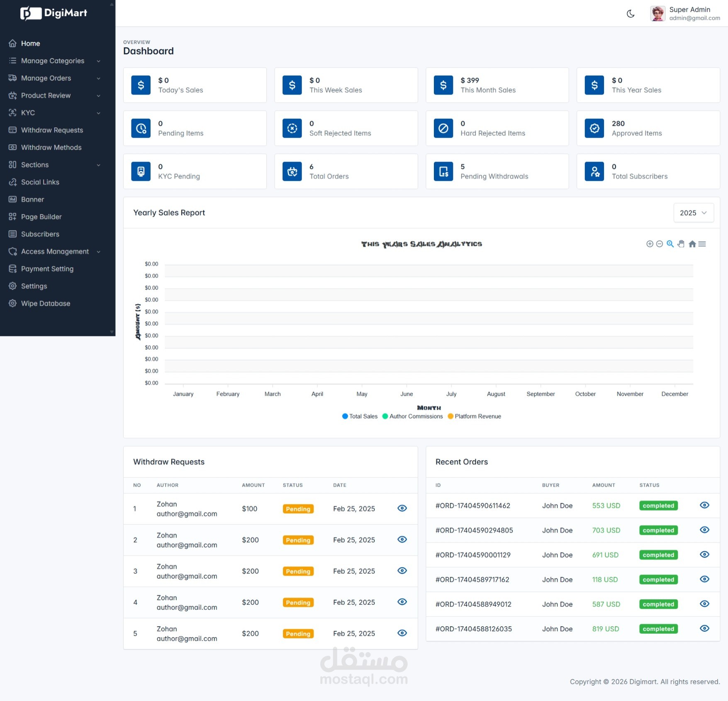This screenshot has width=728, height=701.
Task: View order #ORD-17404590294805 details
Action: coord(704,530)
